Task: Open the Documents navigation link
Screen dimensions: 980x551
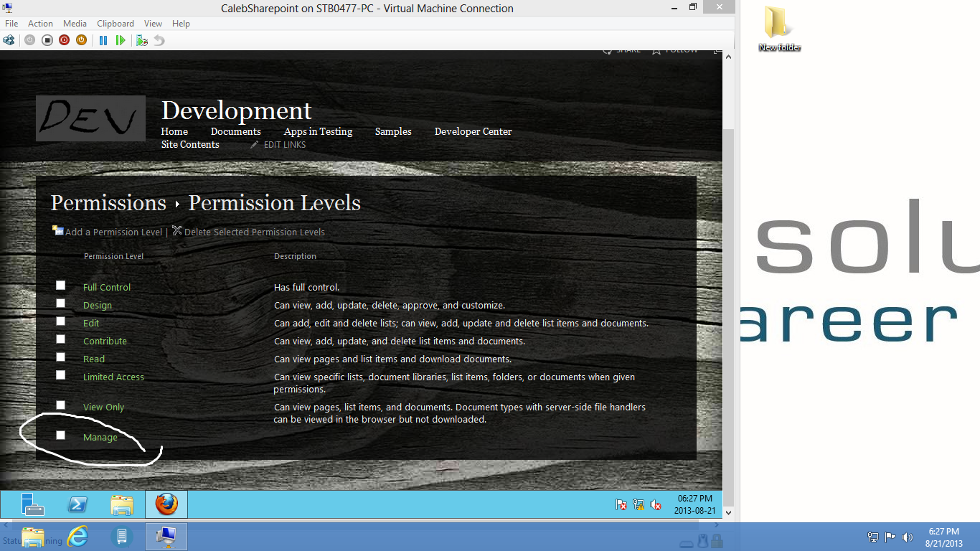Action: click(236, 132)
